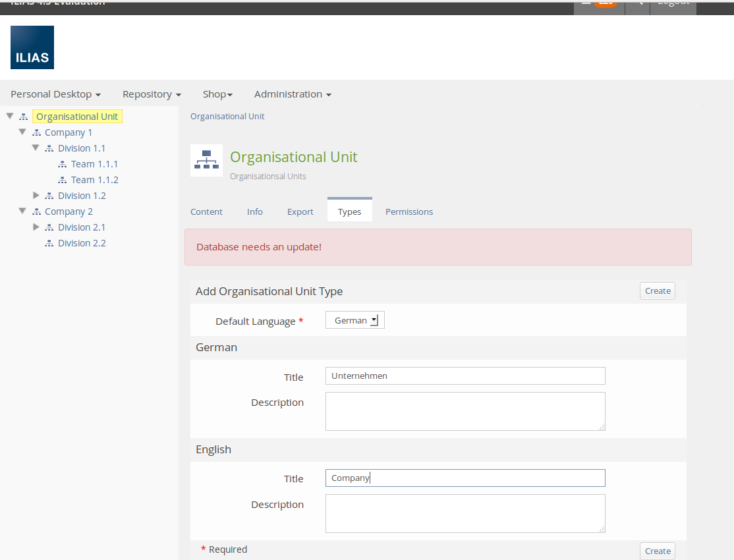
Task: Click the German Title input field
Action: [465, 376]
